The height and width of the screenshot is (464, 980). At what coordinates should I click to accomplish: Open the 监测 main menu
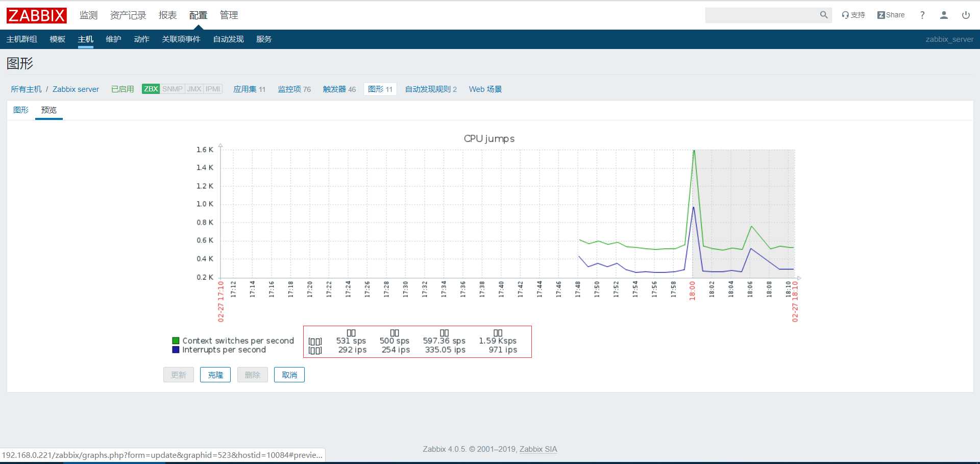tap(88, 15)
